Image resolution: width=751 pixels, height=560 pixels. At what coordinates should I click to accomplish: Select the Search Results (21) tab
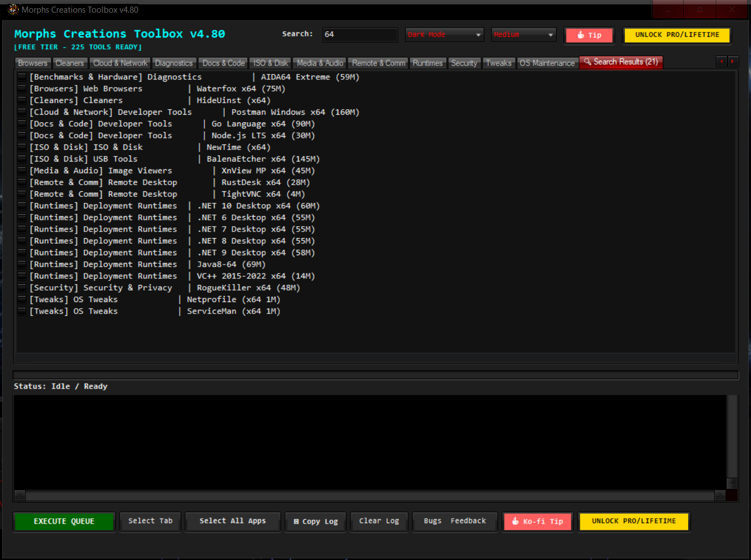621,62
